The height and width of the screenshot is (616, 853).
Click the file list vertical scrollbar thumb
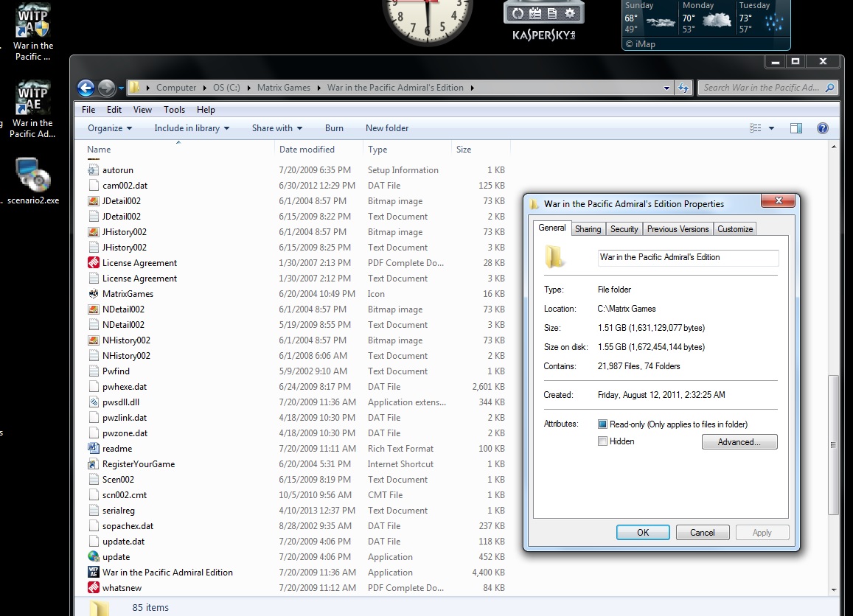tap(833, 445)
